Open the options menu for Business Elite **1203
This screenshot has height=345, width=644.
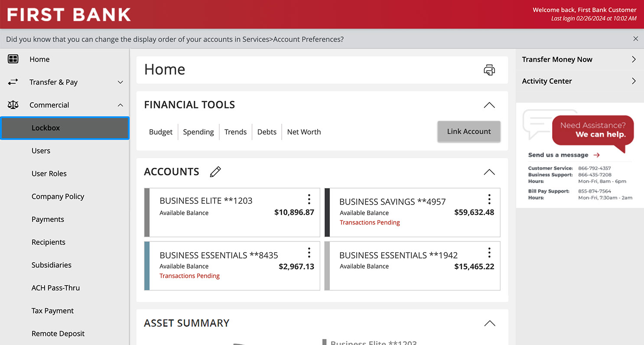(309, 199)
